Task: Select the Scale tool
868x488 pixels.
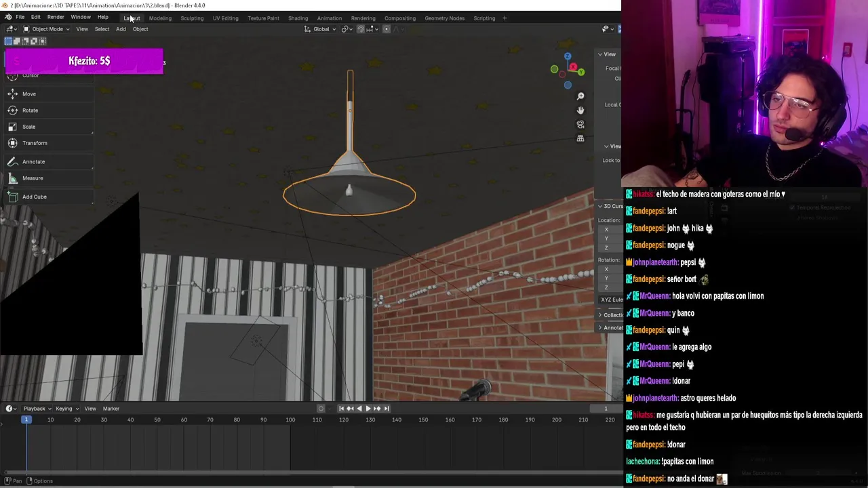Action: pos(47,127)
